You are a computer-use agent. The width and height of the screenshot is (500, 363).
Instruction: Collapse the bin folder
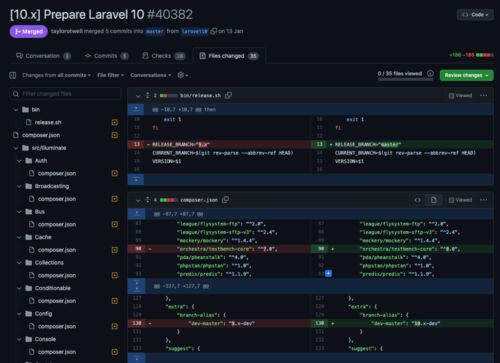[15, 110]
